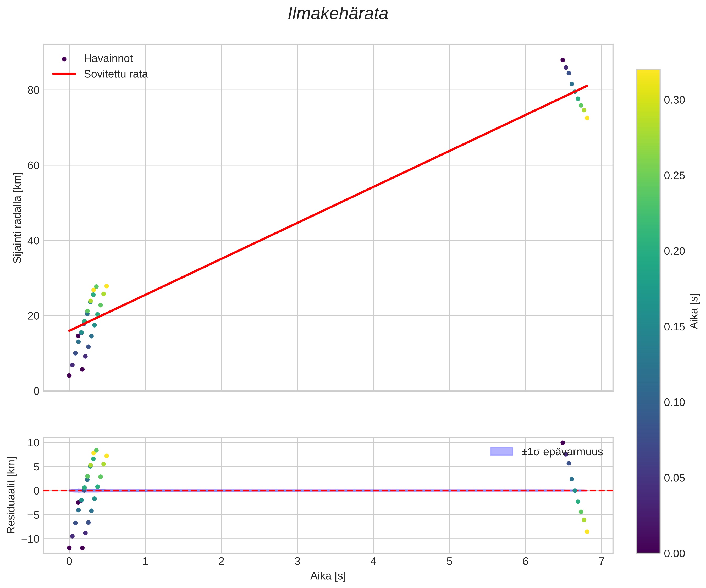Click the topmost dark purple observation point
Image resolution: width=706 pixels, height=588 pixels.
[x=562, y=60]
